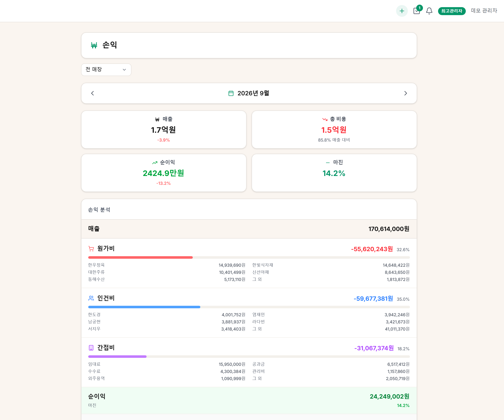Screen dimensions: 504x420
Task: Click the calendar icon by 2026년 9월
Action: (231, 93)
